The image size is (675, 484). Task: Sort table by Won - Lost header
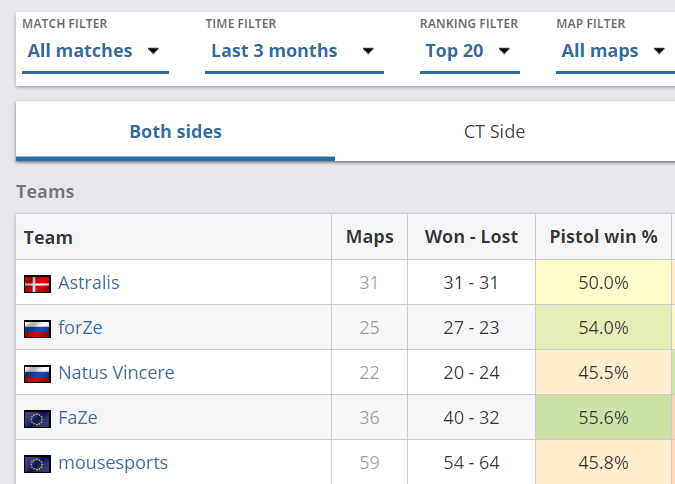tap(471, 237)
